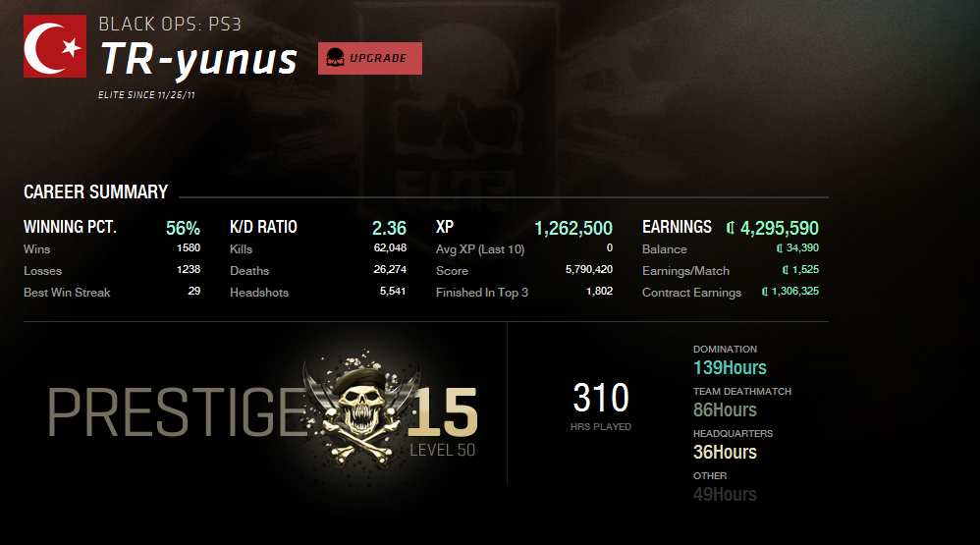Viewport: 980px width, 545px height.
Task: Open Domination 139Hours entry
Action: coord(730,360)
